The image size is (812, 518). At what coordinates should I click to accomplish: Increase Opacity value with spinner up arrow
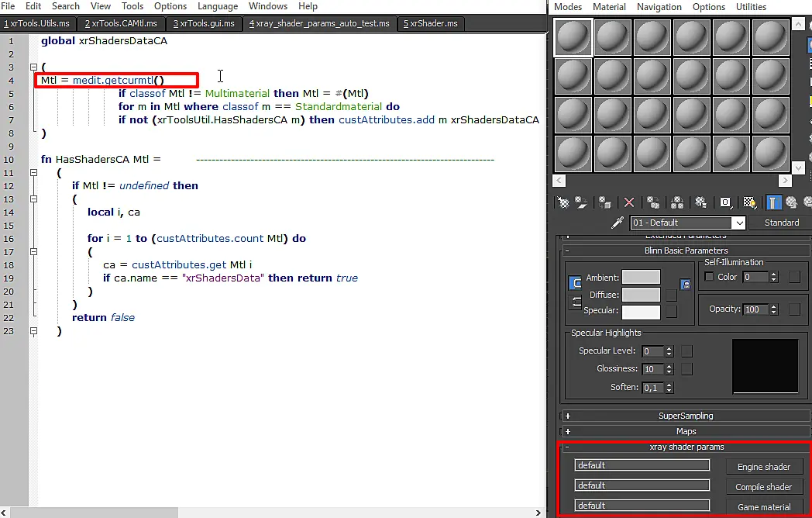pos(774,306)
